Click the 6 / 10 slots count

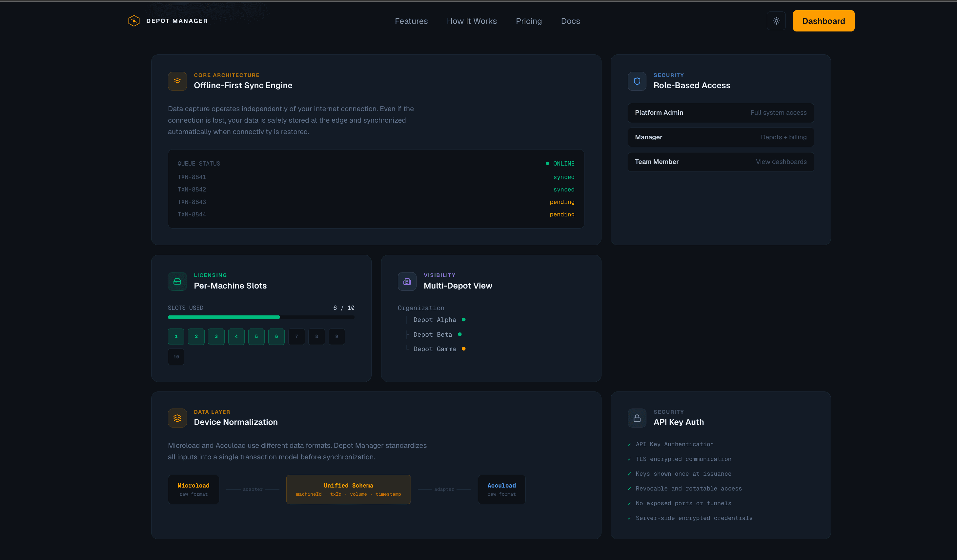click(x=344, y=308)
